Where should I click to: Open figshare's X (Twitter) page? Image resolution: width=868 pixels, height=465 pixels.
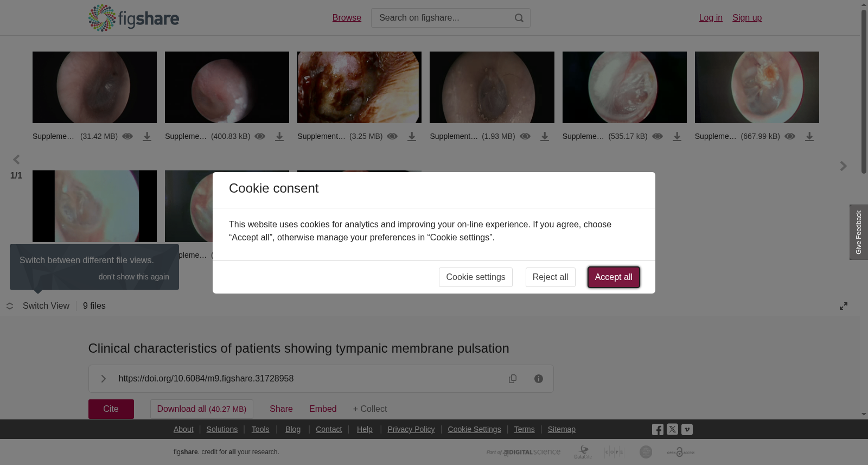672,429
